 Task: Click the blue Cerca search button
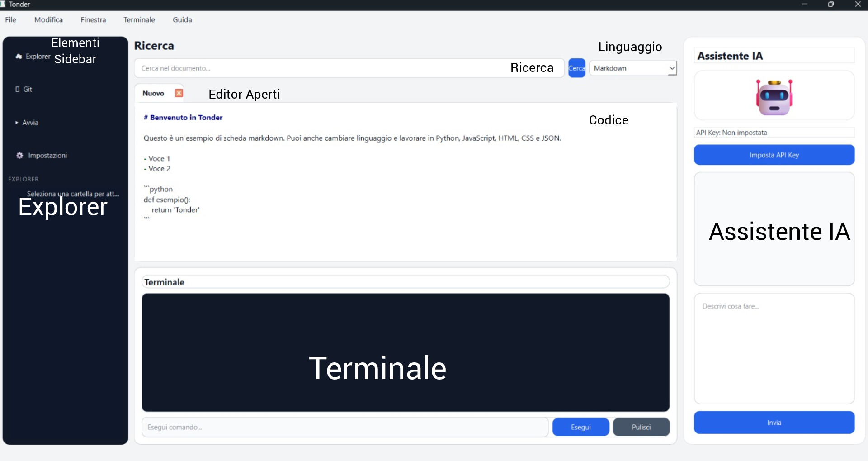click(x=576, y=68)
